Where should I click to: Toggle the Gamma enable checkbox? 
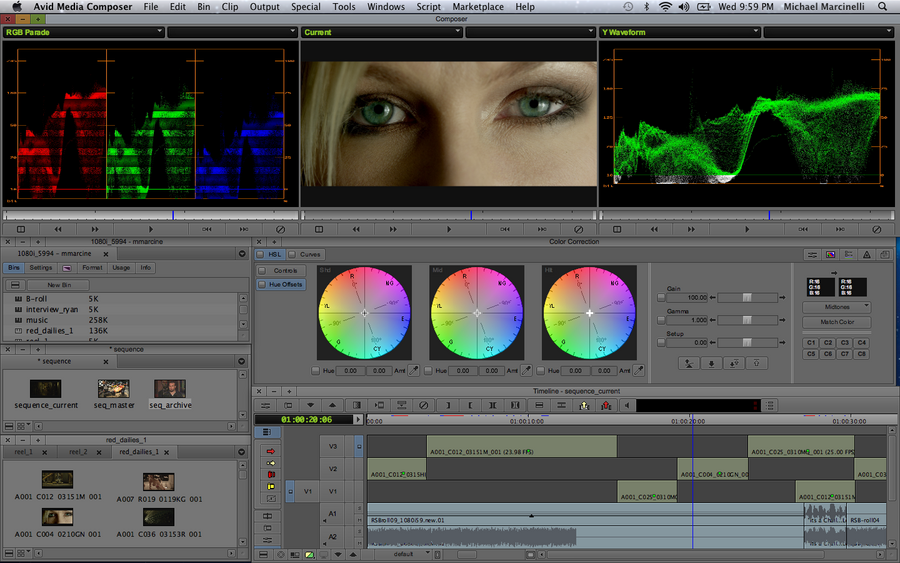tap(661, 320)
